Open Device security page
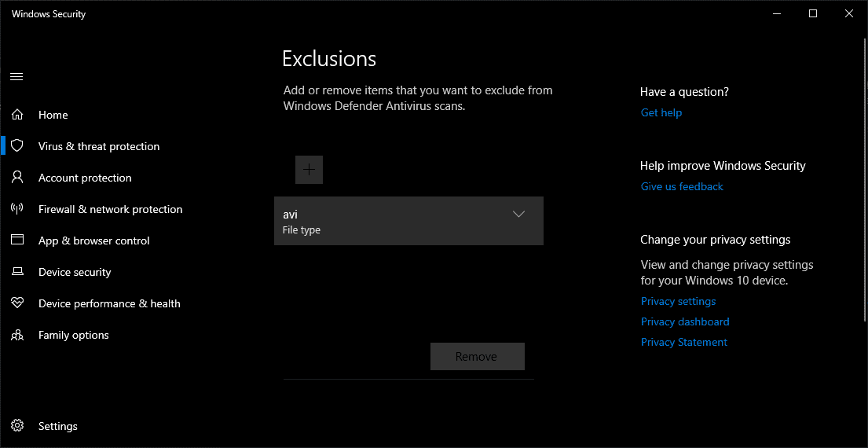868x448 pixels. (75, 273)
